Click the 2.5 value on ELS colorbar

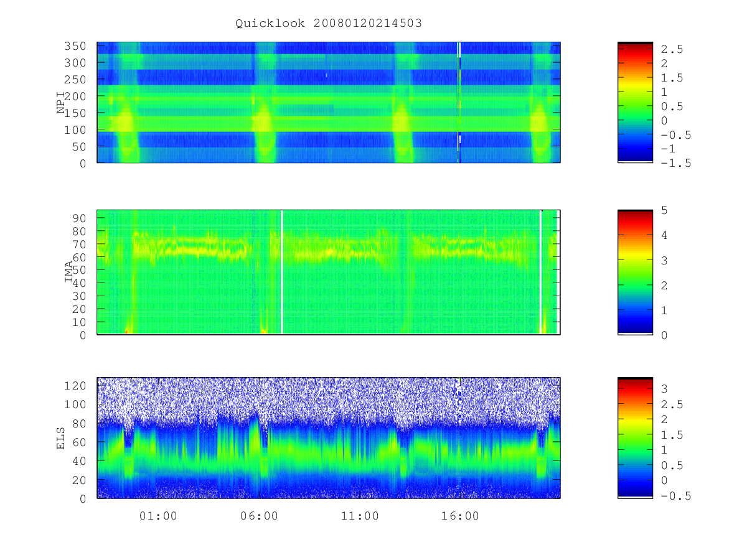pos(671,404)
